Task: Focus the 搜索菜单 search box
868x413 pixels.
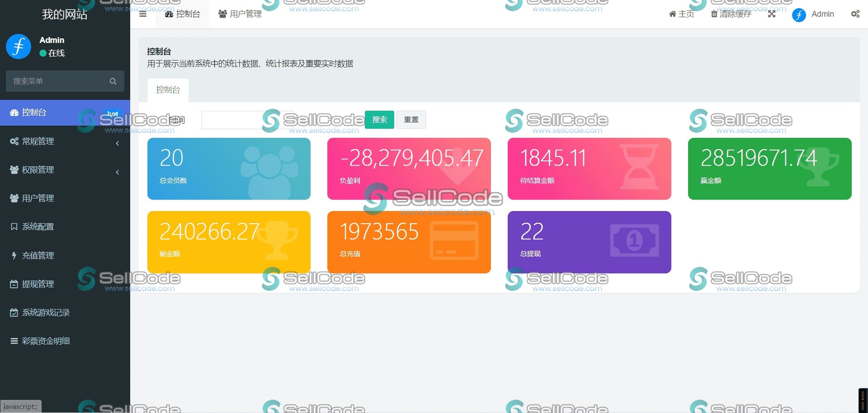Action: pos(59,81)
